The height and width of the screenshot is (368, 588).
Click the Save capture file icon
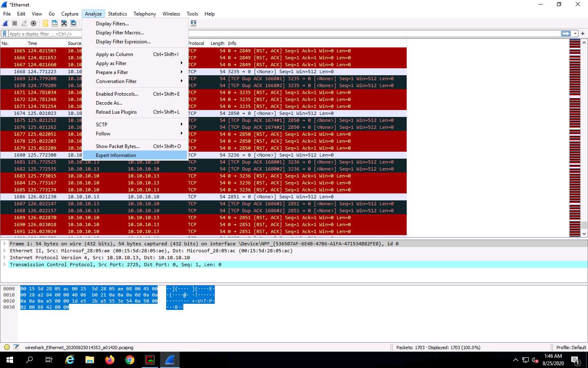(x=55, y=23)
